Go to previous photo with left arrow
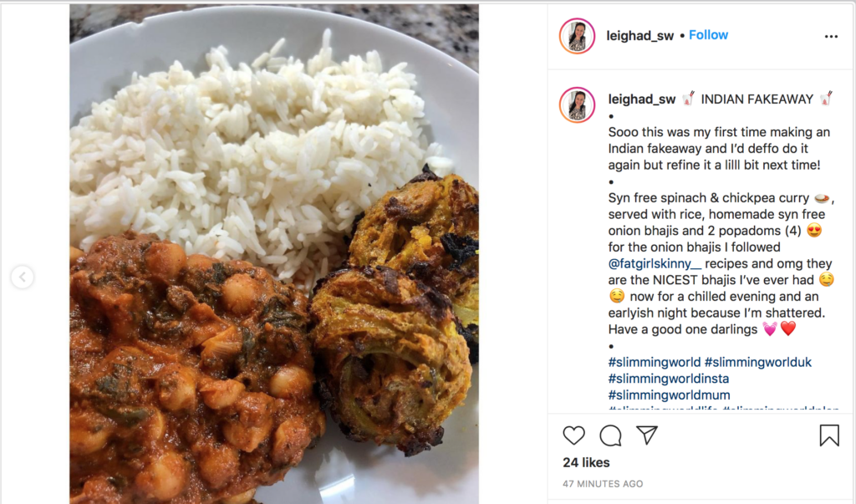This screenshot has height=504, width=856. tap(23, 277)
